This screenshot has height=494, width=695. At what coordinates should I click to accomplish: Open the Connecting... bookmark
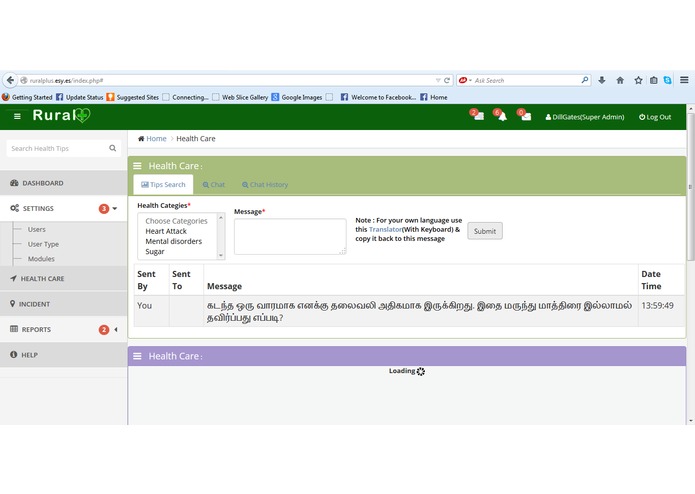pyautogui.click(x=185, y=97)
